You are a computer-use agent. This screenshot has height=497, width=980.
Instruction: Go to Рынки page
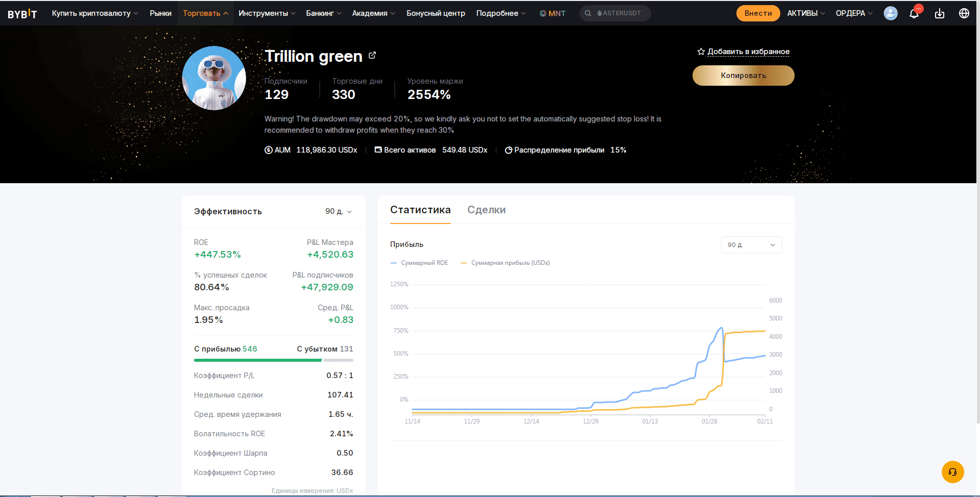160,13
